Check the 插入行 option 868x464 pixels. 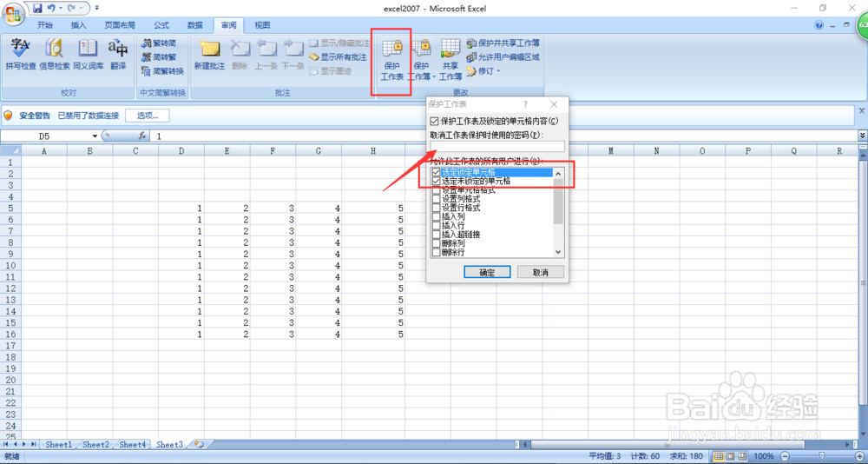point(437,226)
